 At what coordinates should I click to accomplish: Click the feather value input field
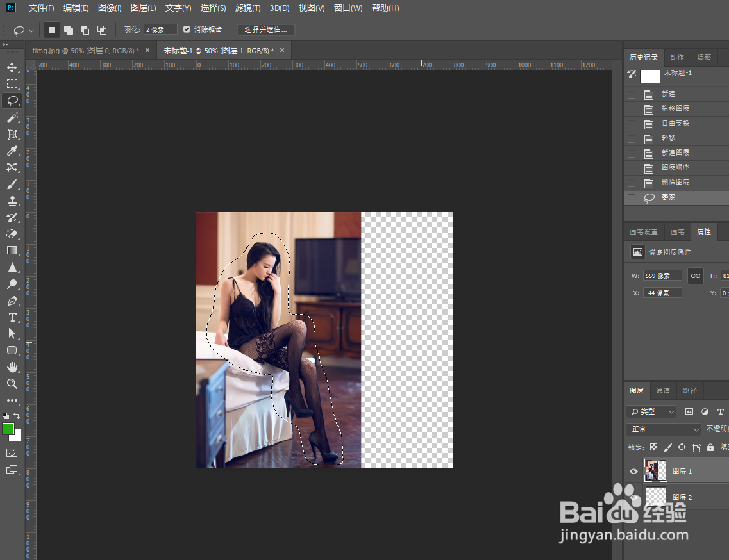[160, 29]
